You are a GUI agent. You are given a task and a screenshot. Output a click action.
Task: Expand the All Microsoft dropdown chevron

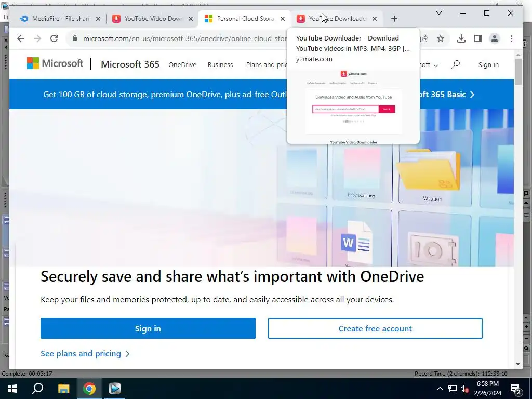click(x=436, y=65)
